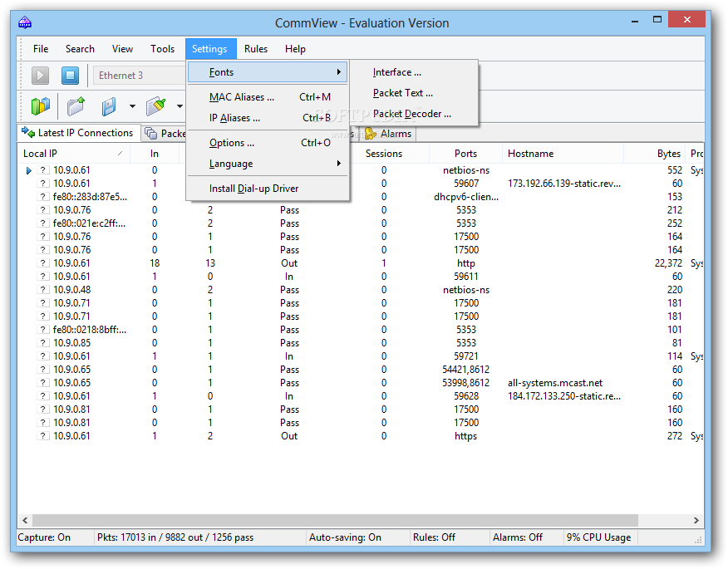Open the Rules menu
This screenshot has width=728, height=569.
[x=256, y=49]
